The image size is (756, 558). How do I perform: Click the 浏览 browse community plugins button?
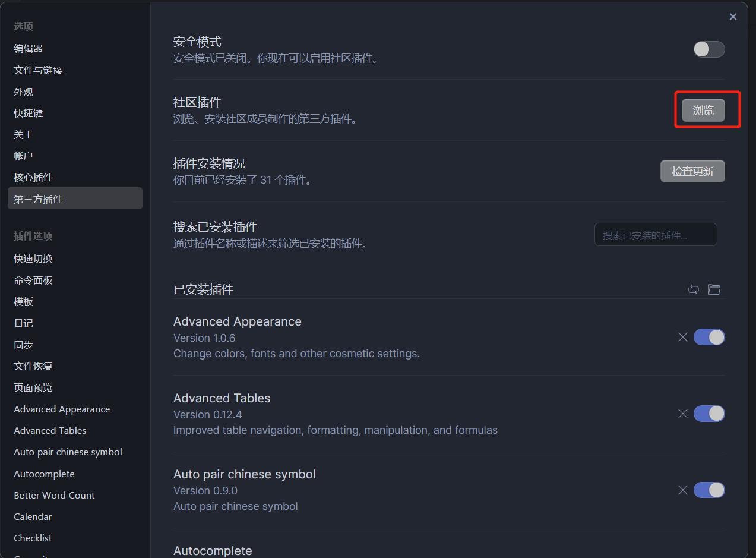703,111
